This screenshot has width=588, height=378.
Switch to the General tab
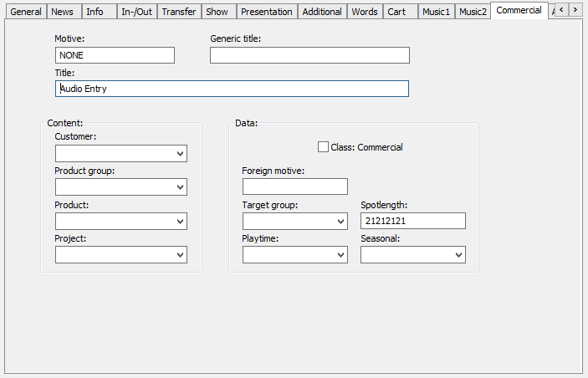tap(25, 12)
